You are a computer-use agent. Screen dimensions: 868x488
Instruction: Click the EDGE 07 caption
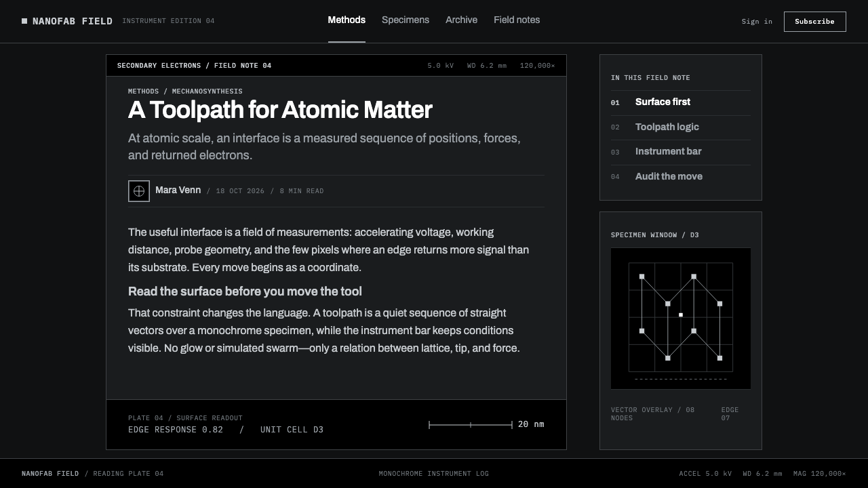point(730,414)
